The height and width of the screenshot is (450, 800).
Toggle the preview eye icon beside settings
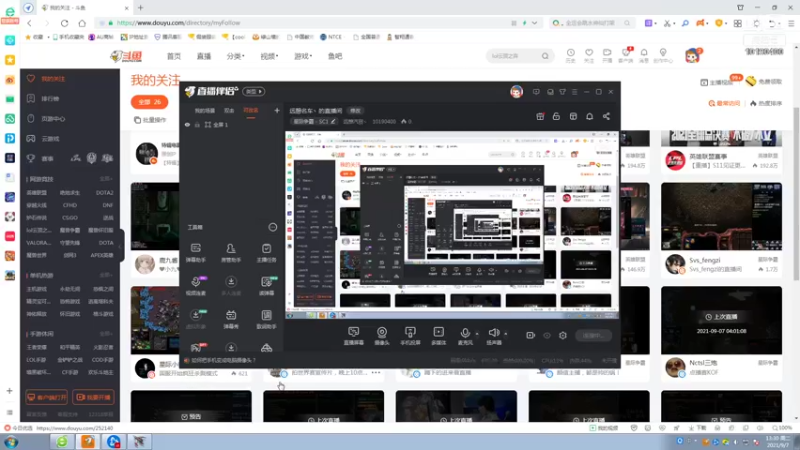(547, 335)
